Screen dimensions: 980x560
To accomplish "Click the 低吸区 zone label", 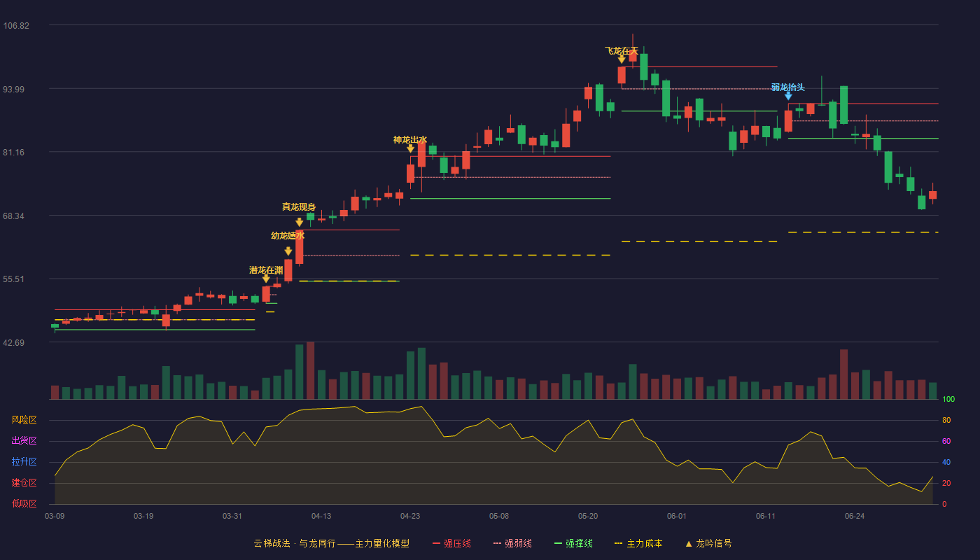I will (x=24, y=504).
